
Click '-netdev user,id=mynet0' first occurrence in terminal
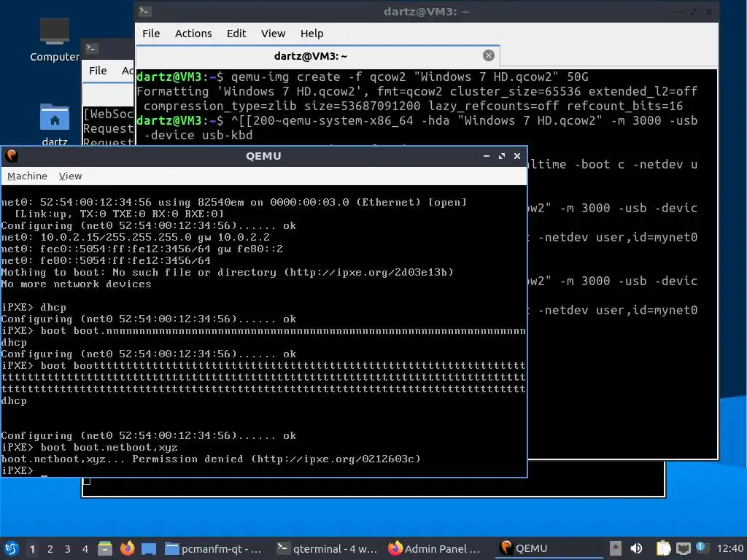tap(618, 237)
